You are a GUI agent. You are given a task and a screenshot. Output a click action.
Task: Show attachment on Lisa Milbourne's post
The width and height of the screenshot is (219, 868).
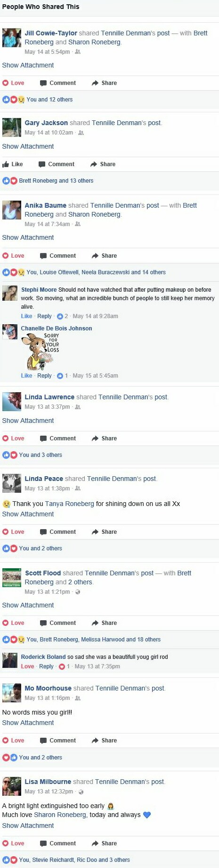pyautogui.click(x=28, y=826)
